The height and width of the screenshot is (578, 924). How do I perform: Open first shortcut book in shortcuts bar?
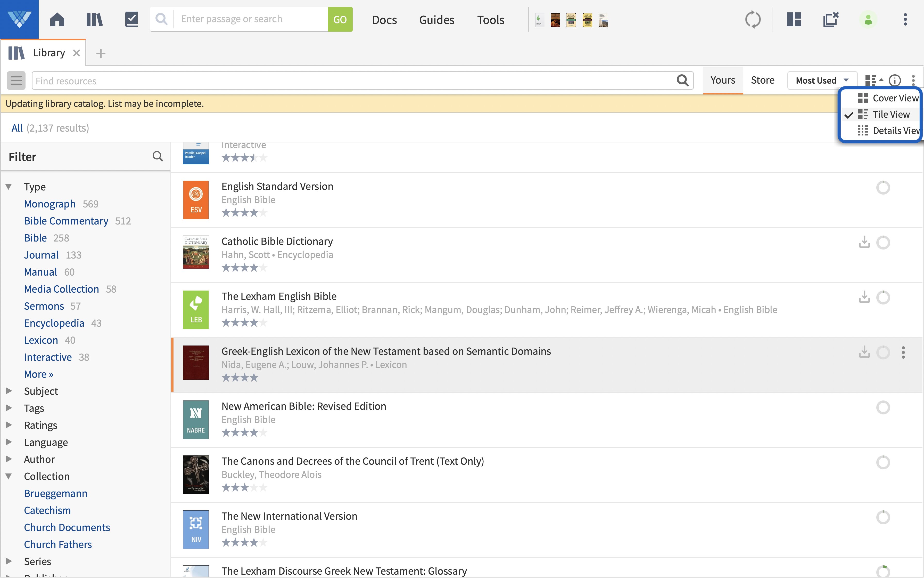tap(539, 20)
